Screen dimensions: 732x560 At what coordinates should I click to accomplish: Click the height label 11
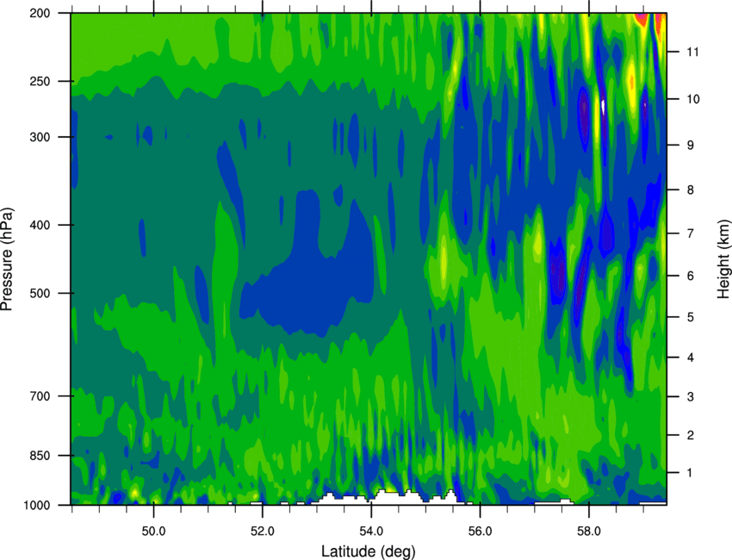coord(693,52)
